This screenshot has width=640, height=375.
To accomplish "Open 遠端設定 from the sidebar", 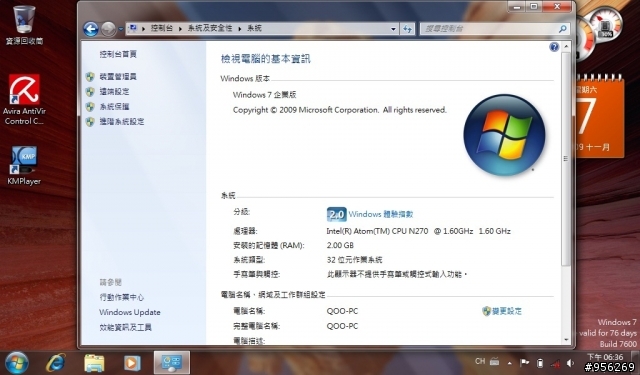I will [x=115, y=91].
